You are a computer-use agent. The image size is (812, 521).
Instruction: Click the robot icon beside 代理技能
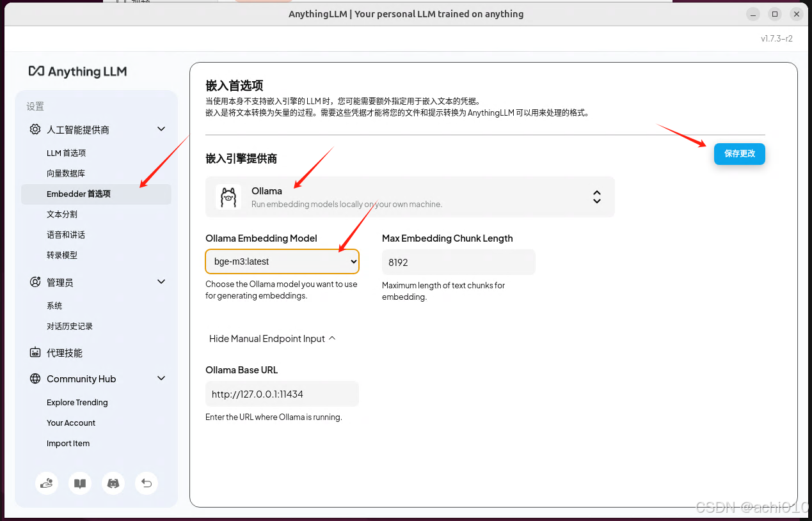[35, 352]
